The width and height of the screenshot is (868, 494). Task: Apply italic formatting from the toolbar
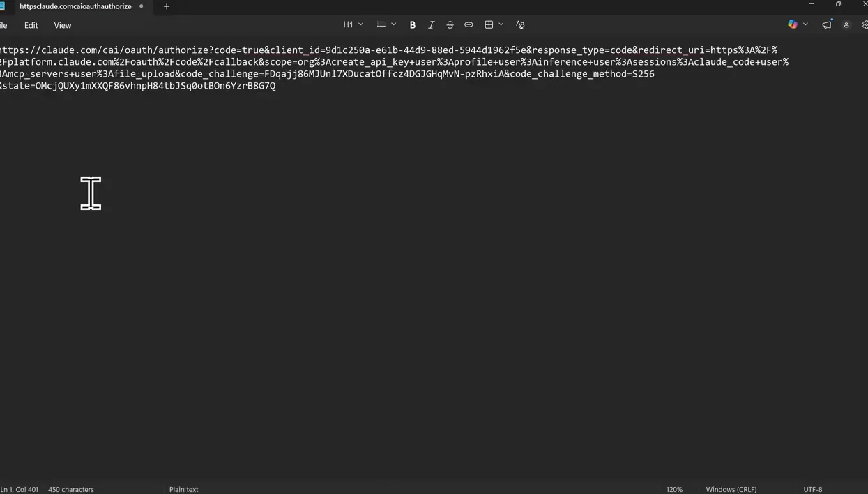click(x=431, y=24)
